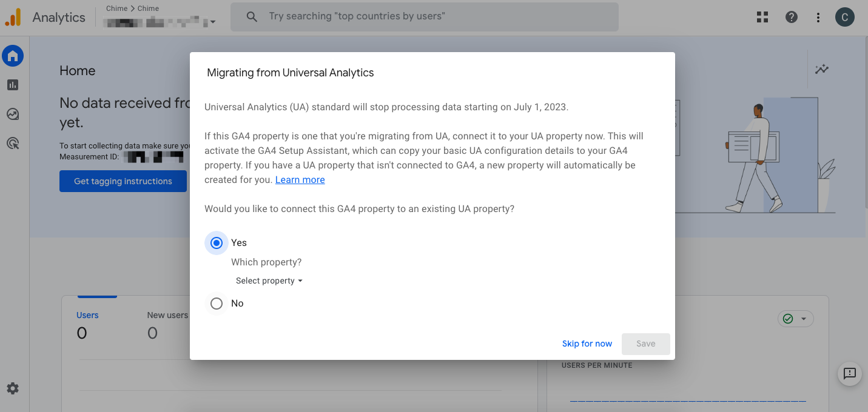Select the New users metric tab
Viewport: 868px width, 412px height.
pyautogui.click(x=167, y=315)
